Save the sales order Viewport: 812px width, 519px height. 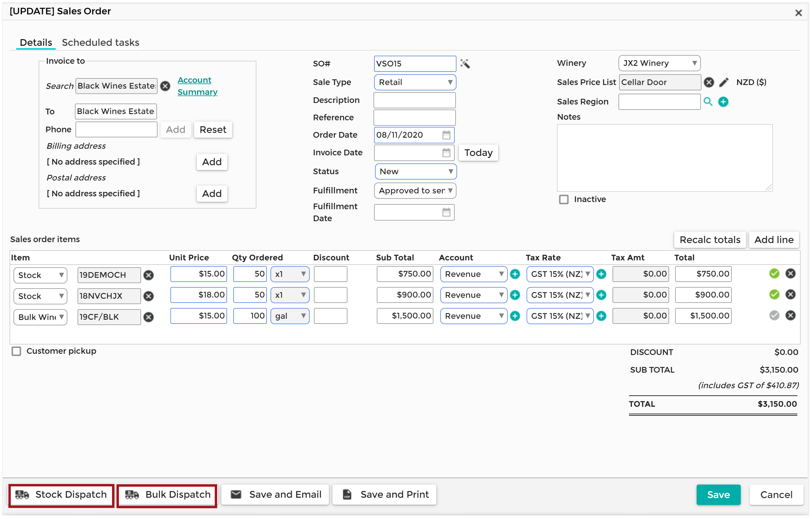click(x=718, y=494)
